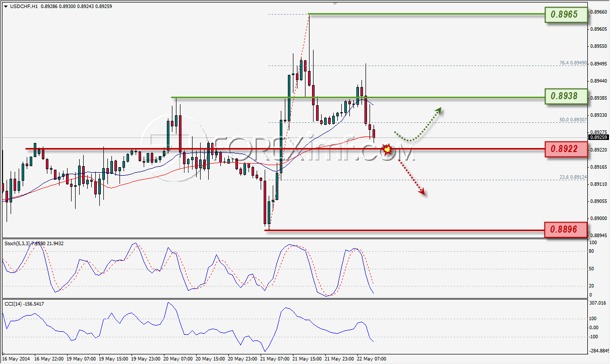Click the 16 May 2014 date axis label

(x=16, y=359)
